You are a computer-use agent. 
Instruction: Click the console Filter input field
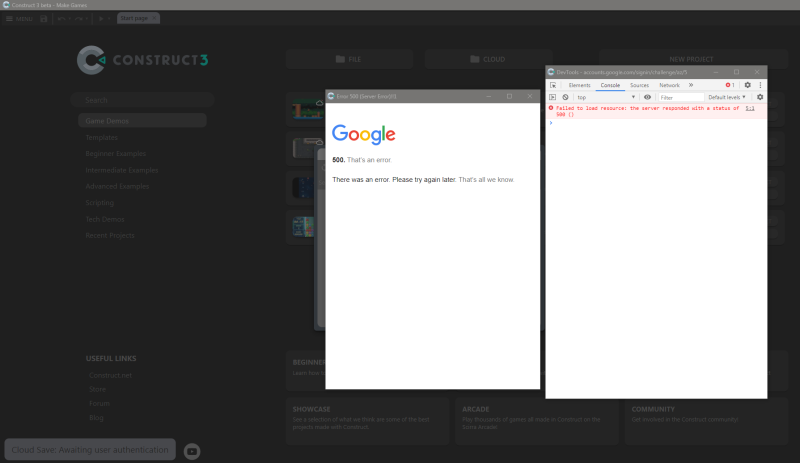681,98
